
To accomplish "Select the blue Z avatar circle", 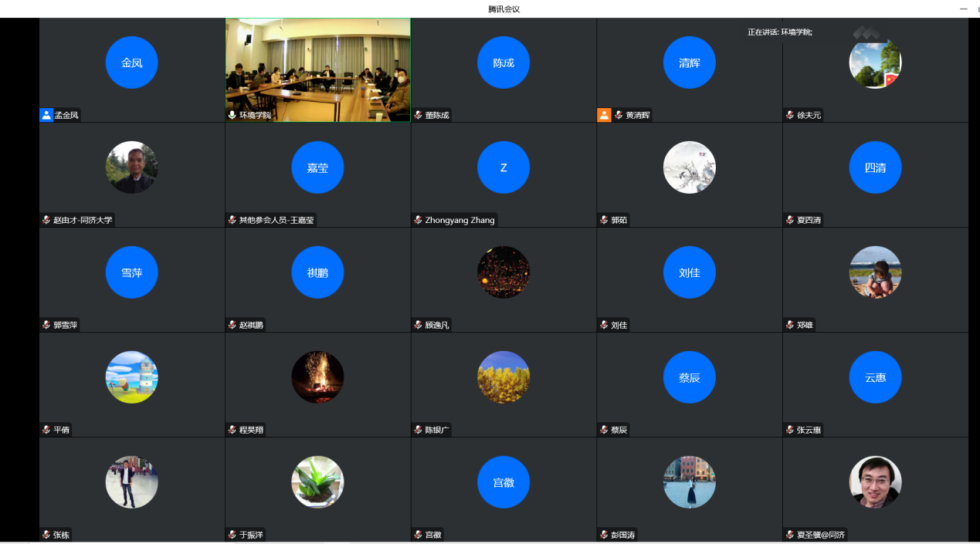I will click(x=504, y=167).
